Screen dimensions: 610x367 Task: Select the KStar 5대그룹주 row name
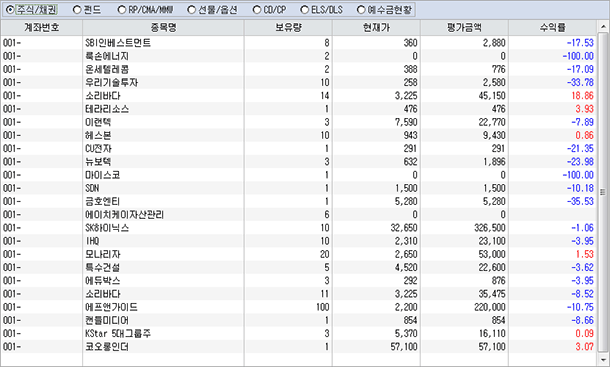pos(118,334)
